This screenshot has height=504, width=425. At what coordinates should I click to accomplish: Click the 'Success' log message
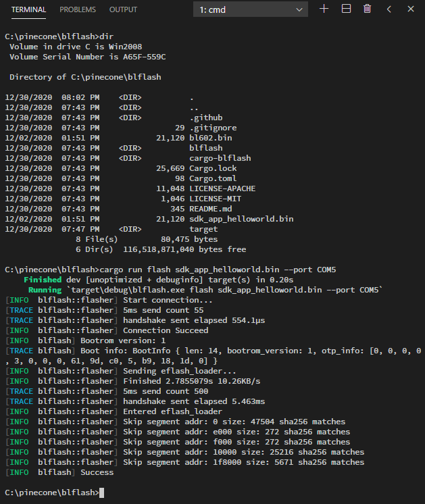[x=97, y=472]
